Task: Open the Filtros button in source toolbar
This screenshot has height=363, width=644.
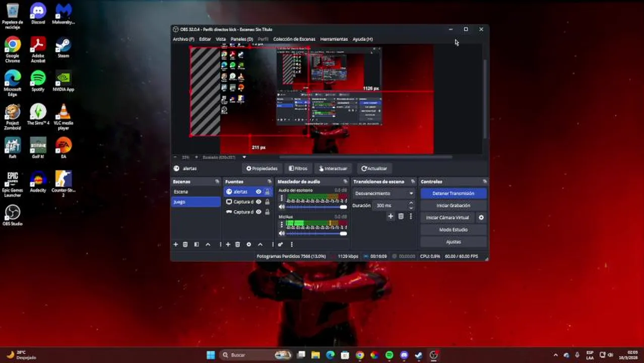Action: 298,168
